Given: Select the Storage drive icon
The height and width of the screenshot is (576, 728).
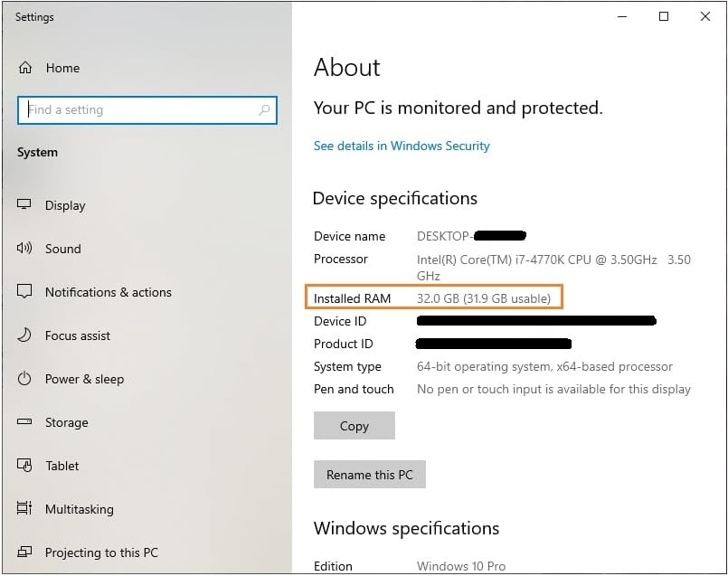Looking at the screenshot, I should (x=24, y=421).
